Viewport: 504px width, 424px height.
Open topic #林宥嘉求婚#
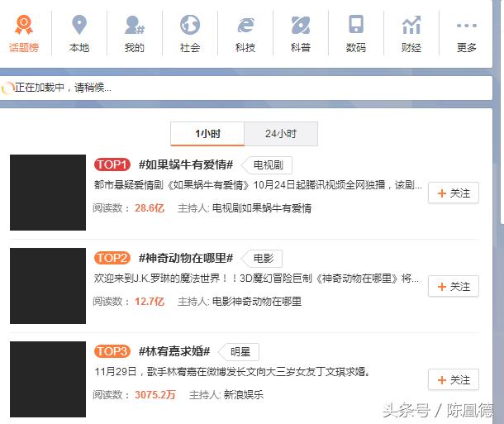click(x=174, y=351)
